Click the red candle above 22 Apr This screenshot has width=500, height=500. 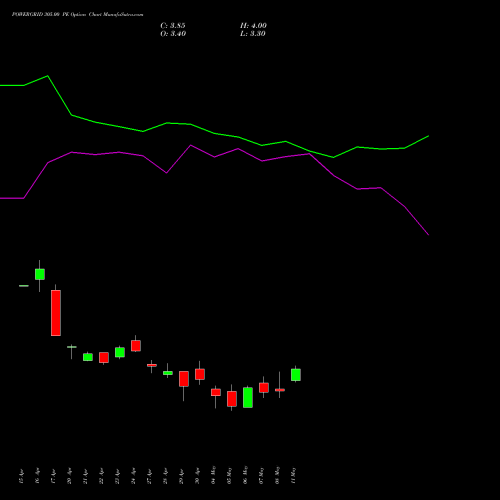point(104,357)
